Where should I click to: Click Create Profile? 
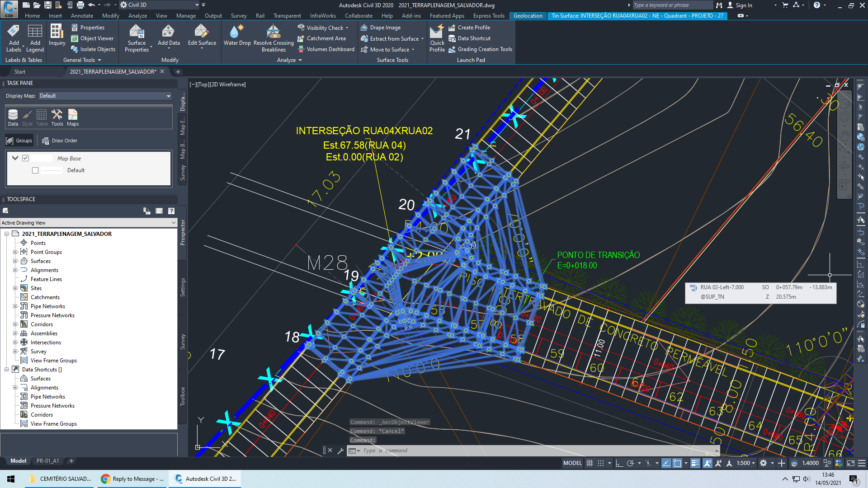pyautogui.click(x=469, y=28)
